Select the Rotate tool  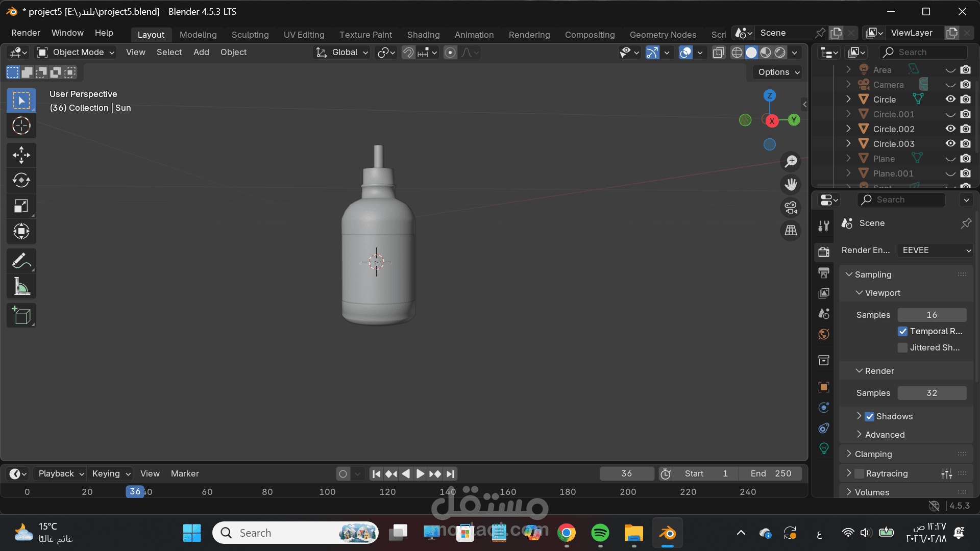(21, 181)
